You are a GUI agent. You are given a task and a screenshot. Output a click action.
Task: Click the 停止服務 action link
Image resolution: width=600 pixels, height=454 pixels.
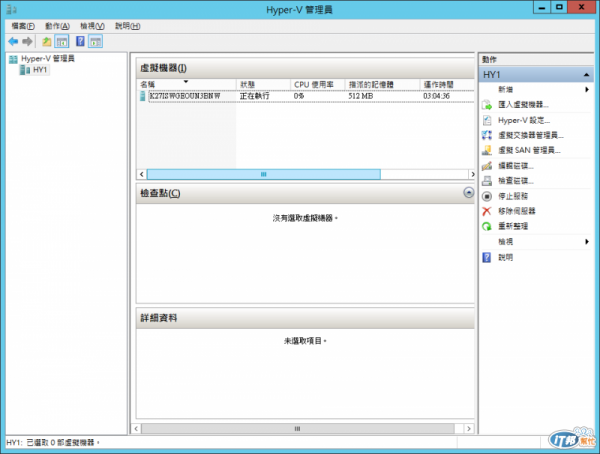click(513, 196)
